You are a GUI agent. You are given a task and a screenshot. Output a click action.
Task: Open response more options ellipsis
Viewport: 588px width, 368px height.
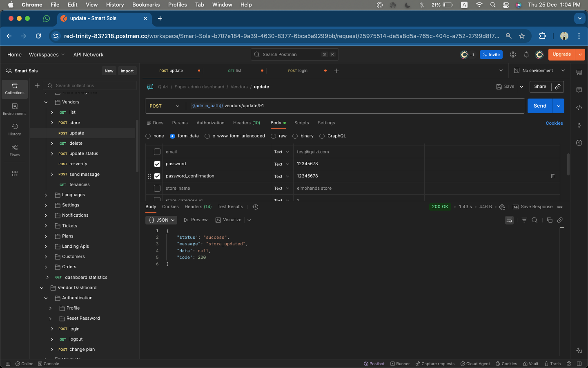pos(560,207)
